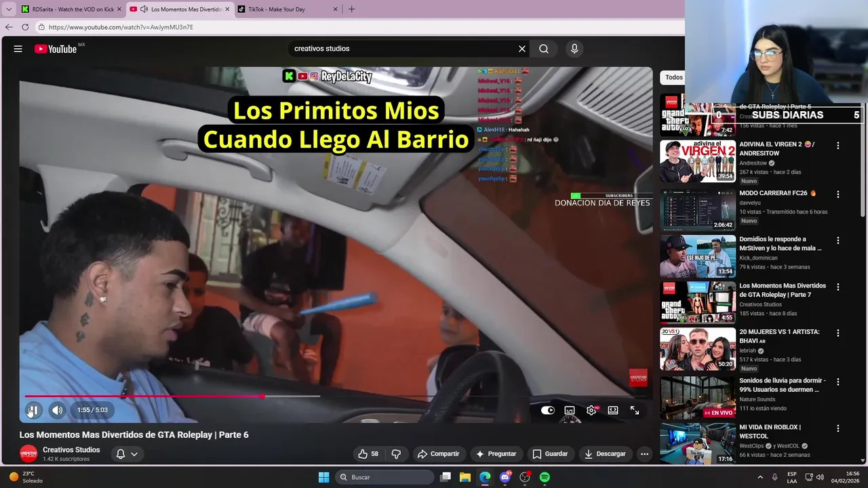The image size is (868, 488).
Task: Click the URL address bar
Action: pos(359,27)
